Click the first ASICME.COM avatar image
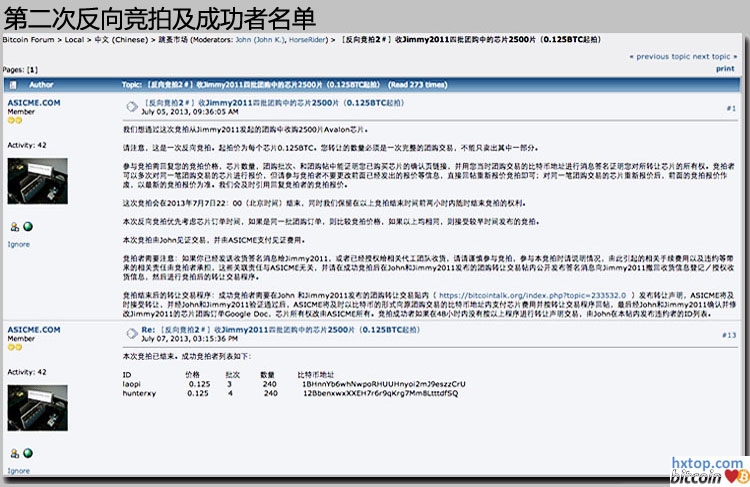The height and width of the screenshot is (487, 750). [x=37, y=182]
